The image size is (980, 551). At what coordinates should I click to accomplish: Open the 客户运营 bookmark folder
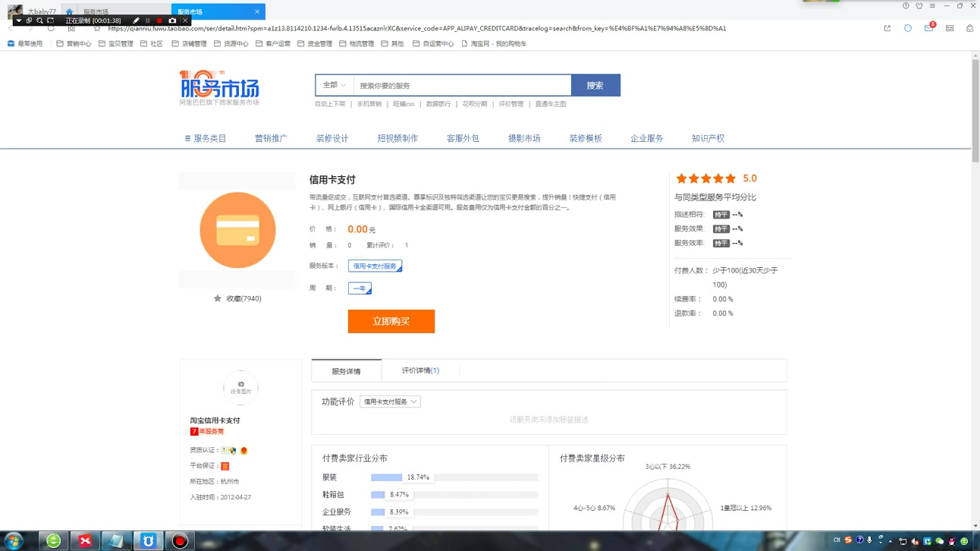tap(272, 43)
